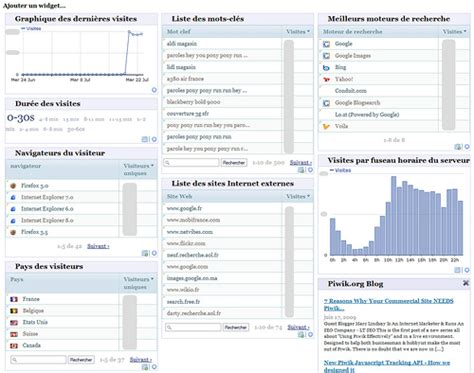Go to Suivant page of Pays list

pyautogui.click(x=141, y=360)
